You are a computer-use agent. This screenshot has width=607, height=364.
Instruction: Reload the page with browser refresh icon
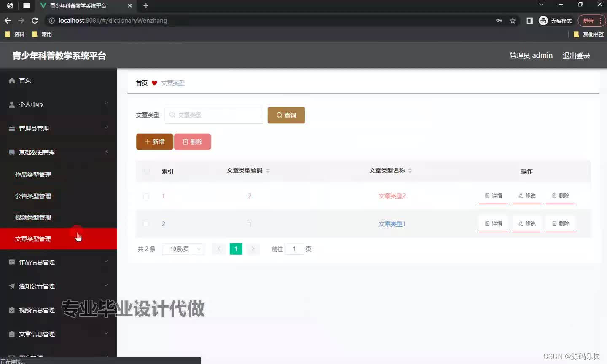35,20
